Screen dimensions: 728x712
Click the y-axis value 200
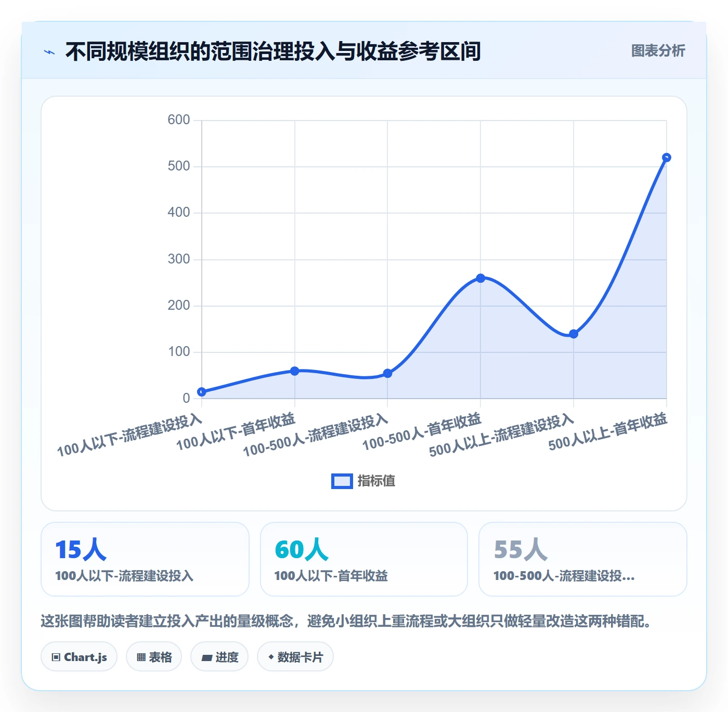coord(179,306)
